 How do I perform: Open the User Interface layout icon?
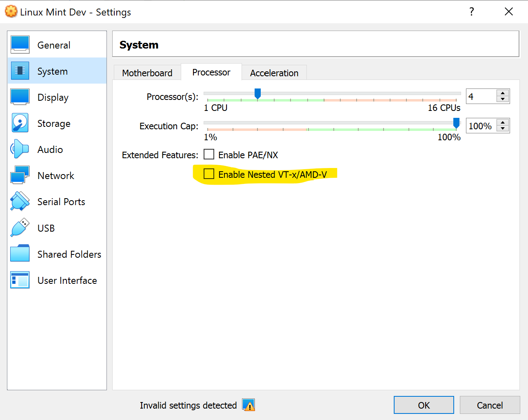tap(20, 280)
